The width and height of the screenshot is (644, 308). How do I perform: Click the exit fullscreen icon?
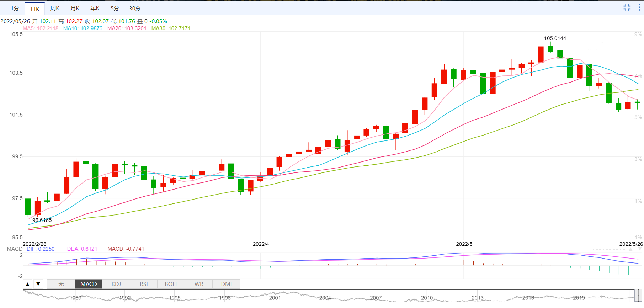[627, 7]
